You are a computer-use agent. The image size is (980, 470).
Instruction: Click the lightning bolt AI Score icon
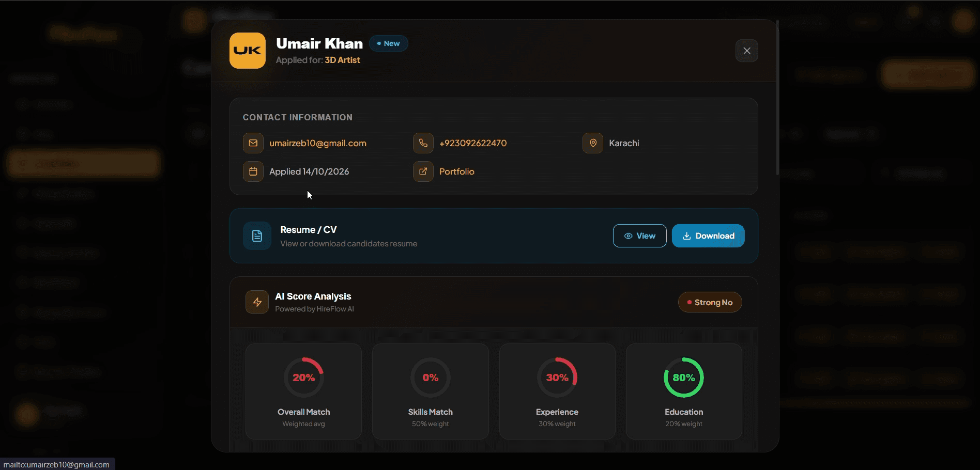[257, 302]
